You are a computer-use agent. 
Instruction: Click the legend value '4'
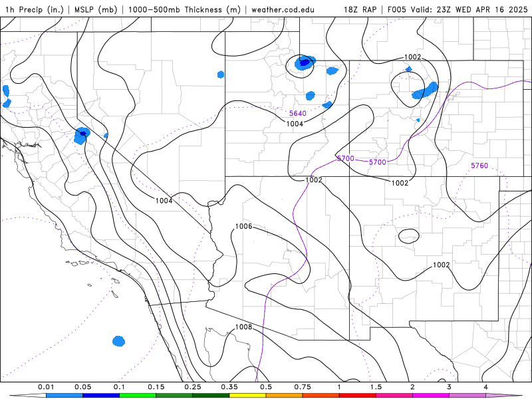click(x=486, y=387)
